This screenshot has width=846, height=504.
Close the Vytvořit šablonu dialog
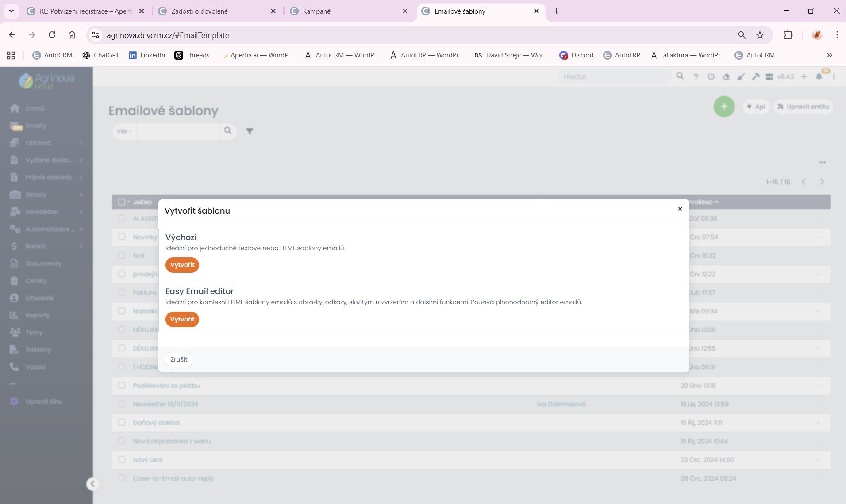(680, 209)
